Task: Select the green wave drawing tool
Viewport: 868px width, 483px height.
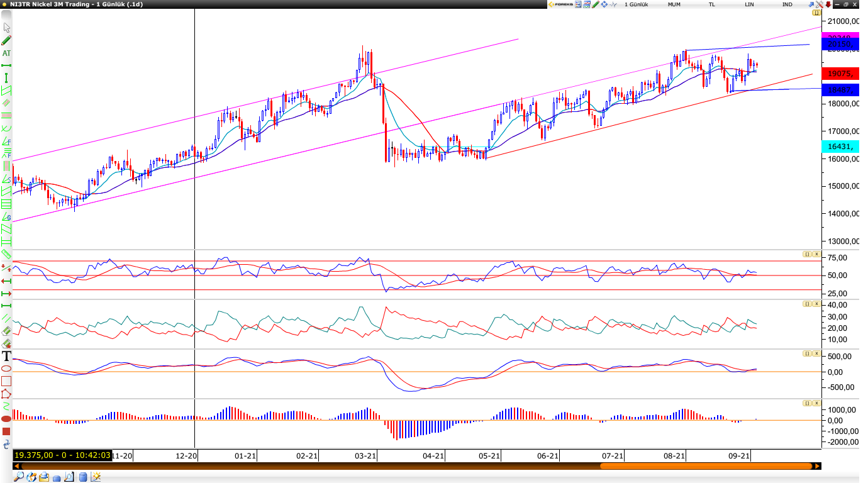Action: click(x=7, y=406)
